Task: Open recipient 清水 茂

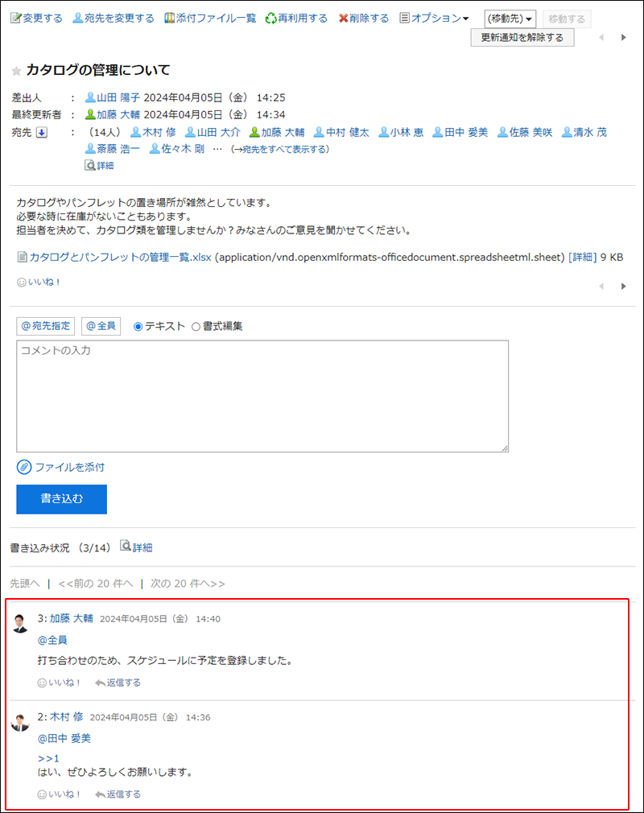Action: click(x=584, y=132)
